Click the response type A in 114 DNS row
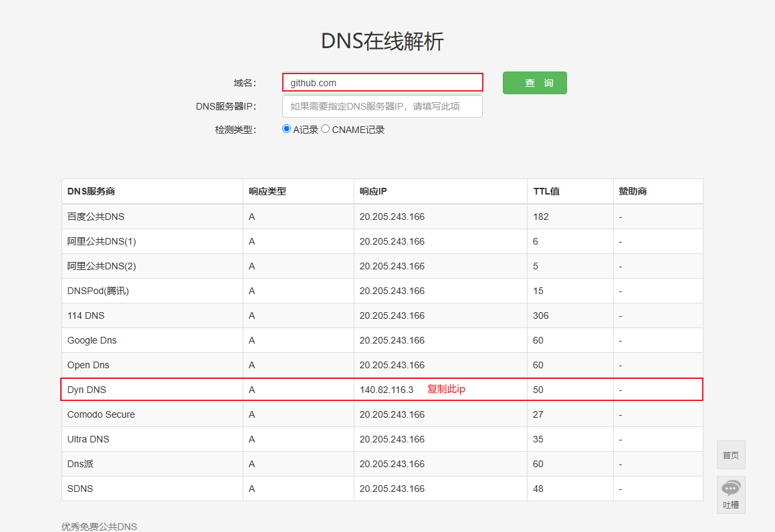This screenshot has height=532, width=775. tap(251, 315)
